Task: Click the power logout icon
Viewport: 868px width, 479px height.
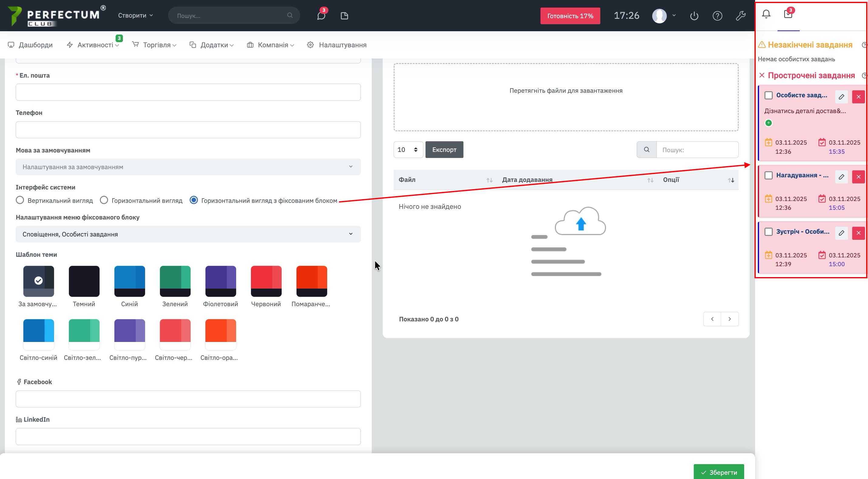Action: (694, 15)
